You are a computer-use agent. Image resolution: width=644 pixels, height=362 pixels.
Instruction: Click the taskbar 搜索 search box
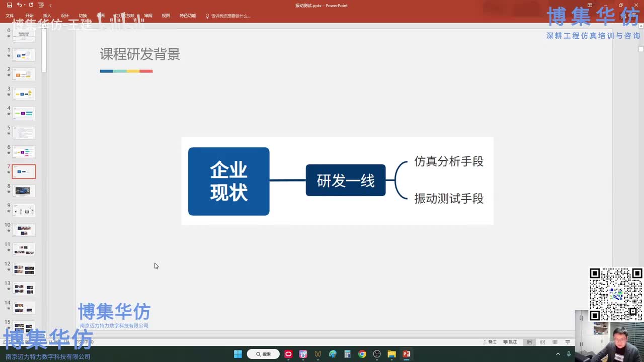pos(263,354)
